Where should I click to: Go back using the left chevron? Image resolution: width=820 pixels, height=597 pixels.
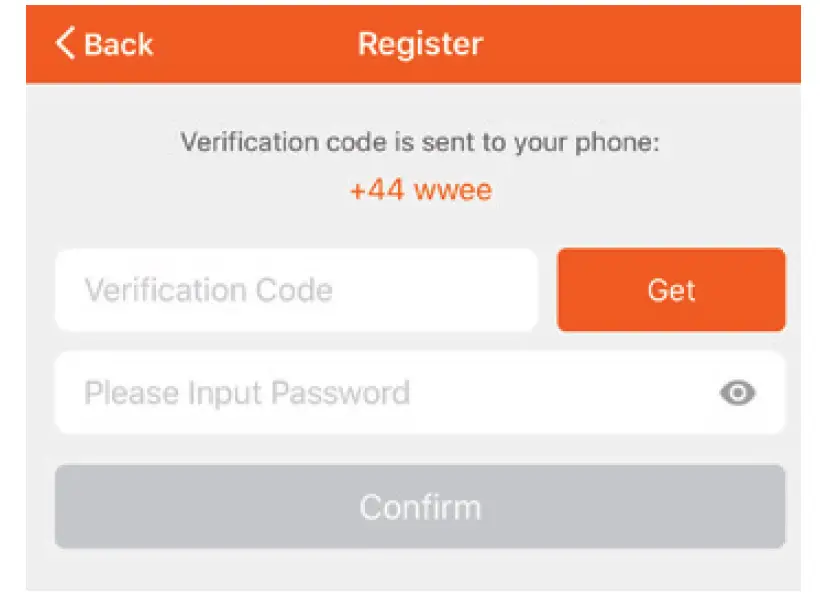(65, 43)
